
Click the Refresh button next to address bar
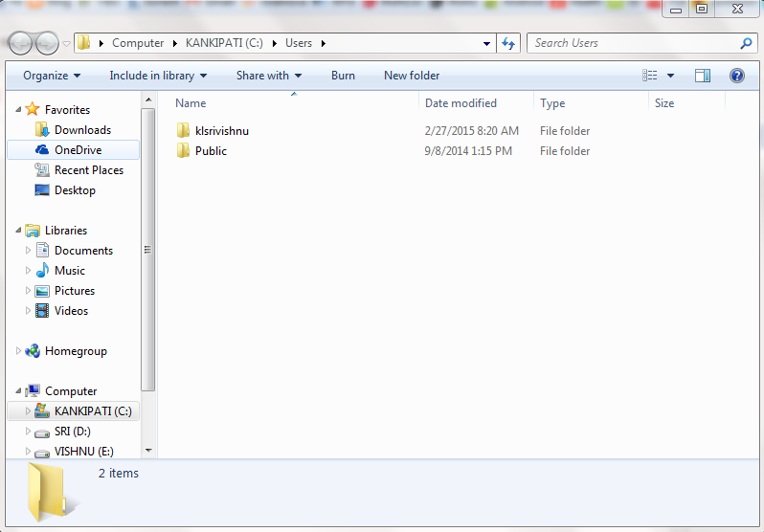click(x=508, y=43)
